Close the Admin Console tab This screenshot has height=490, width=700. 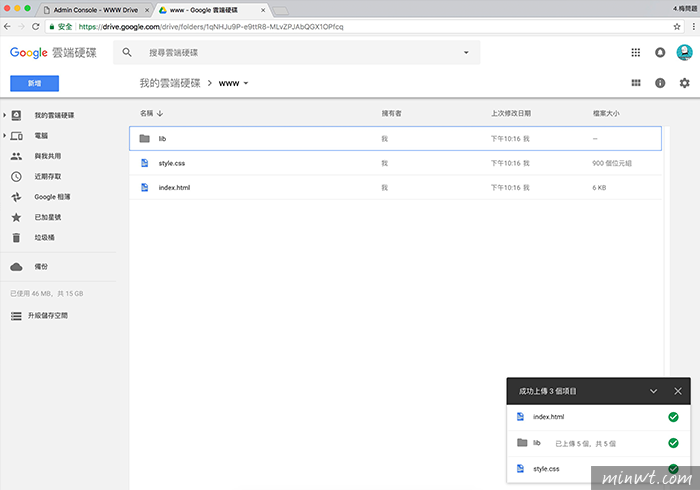click(147, 10)
